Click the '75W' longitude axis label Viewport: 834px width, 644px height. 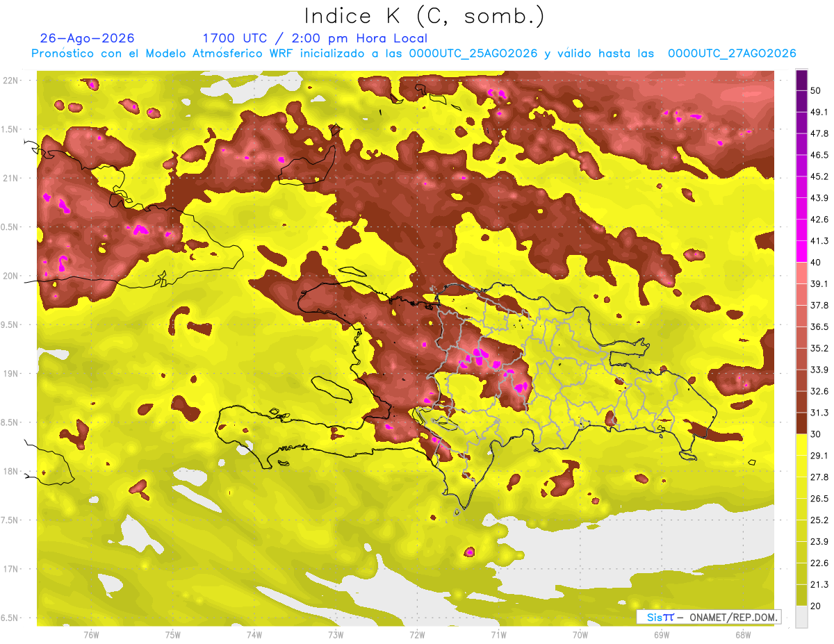point(173,635)
